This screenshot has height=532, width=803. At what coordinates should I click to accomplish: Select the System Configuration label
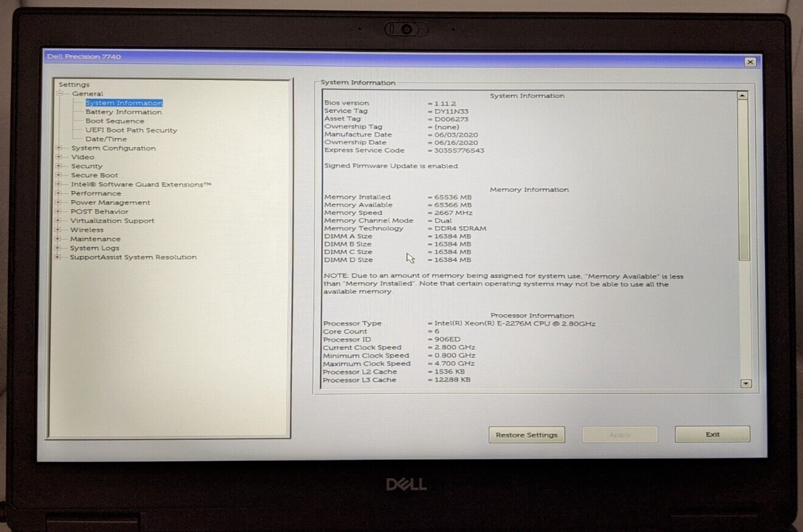click(113, 148)
